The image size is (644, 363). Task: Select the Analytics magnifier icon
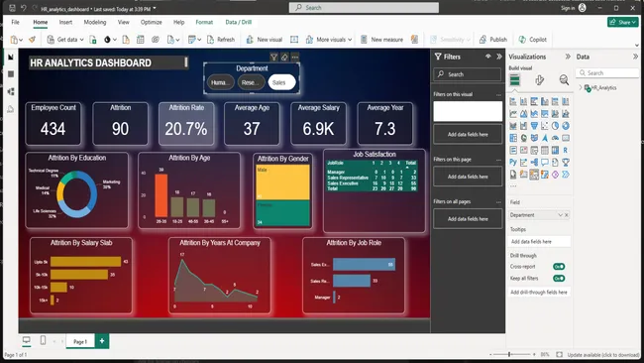tap(564, 80)
